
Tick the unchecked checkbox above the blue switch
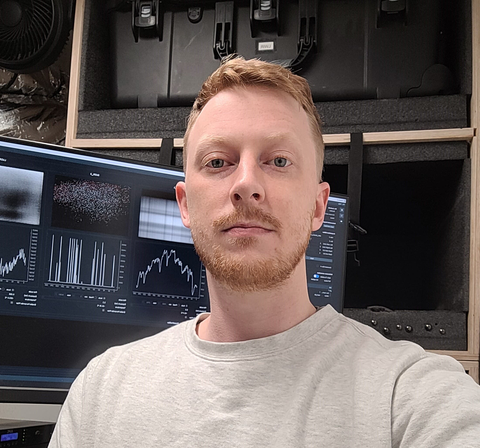[x=318, y=266]
